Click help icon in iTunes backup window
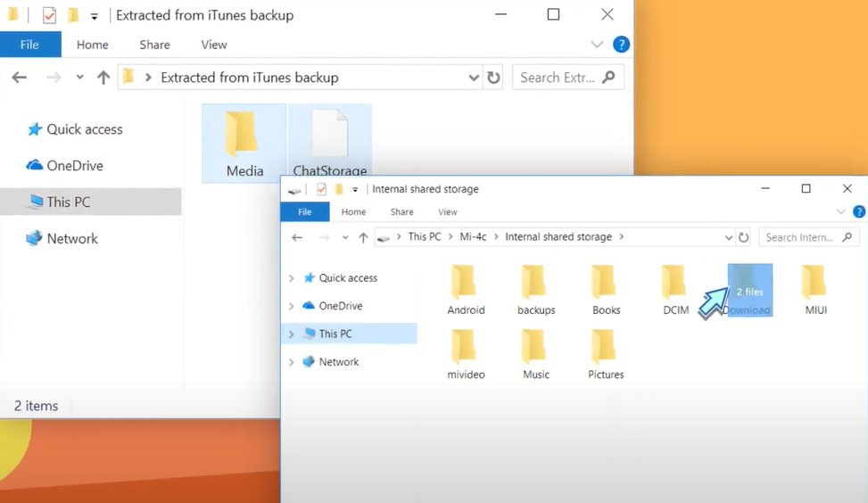Viewport: 868px width, 503px height. [621, 45]
